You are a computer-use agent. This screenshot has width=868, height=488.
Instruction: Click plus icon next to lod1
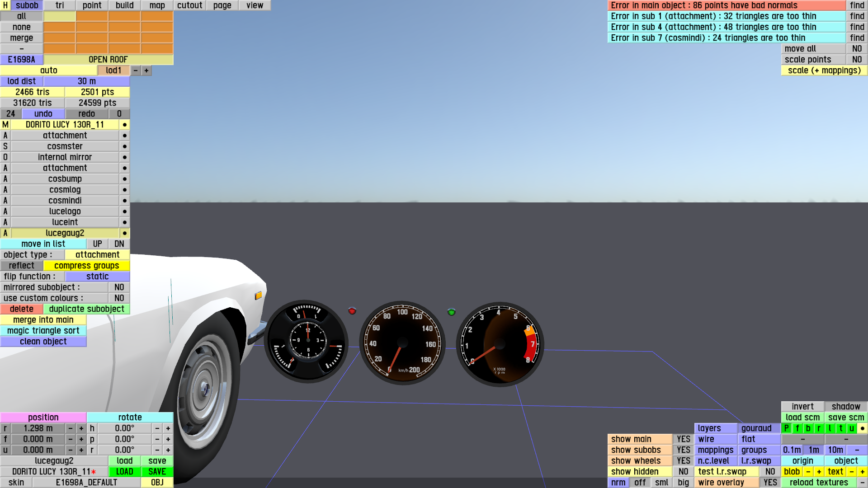(146, 70)
